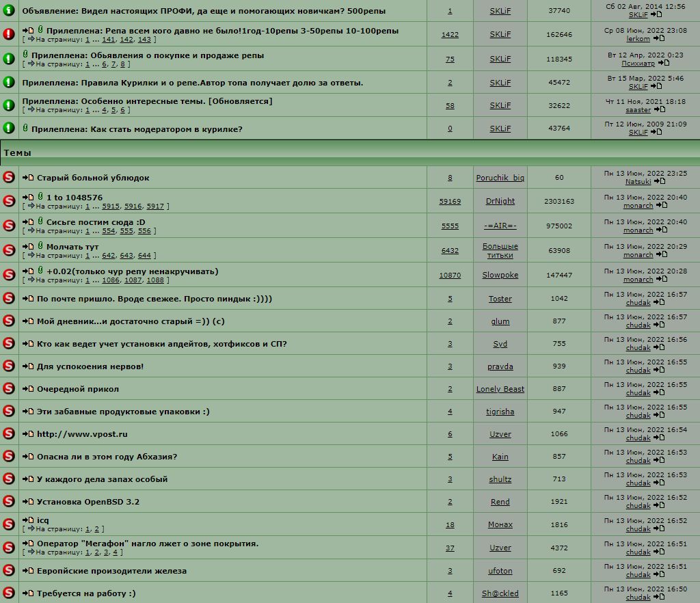
Task: Go to page 556 of 'Сисьге постим сюда'
Action: 144,231
